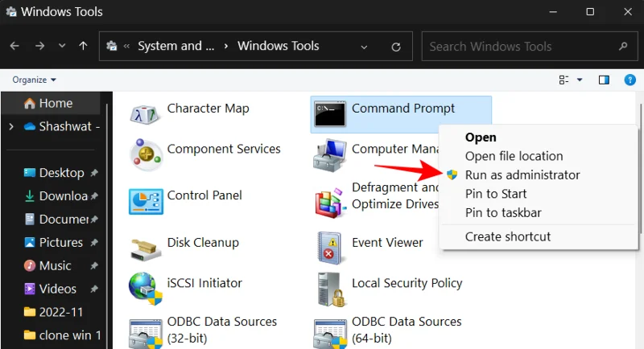
Task: Toggle the preview pane button
Action: (x=605, y=80)
